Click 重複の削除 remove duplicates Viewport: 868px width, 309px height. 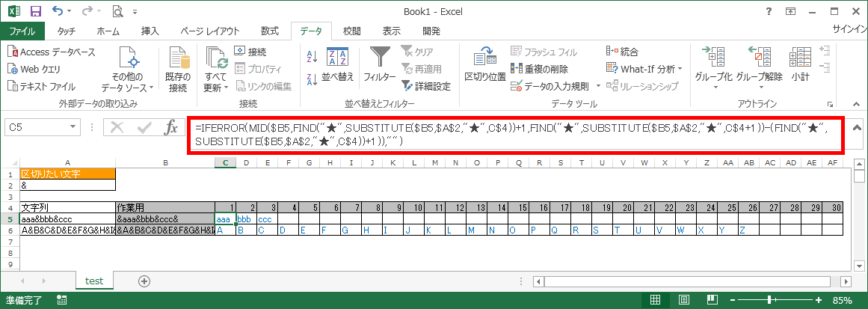540,70
